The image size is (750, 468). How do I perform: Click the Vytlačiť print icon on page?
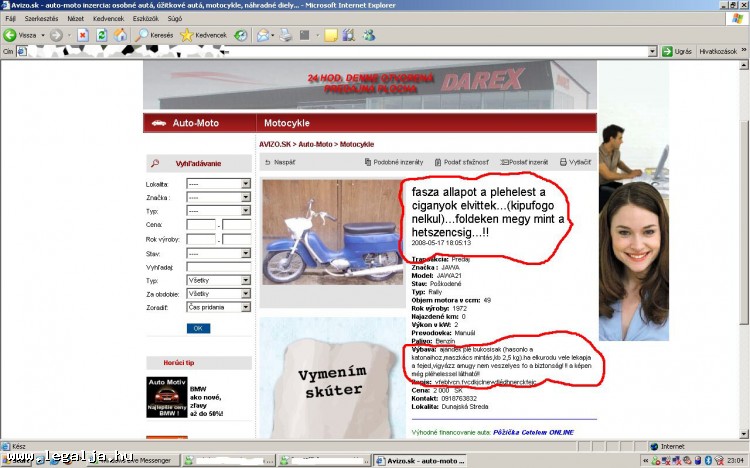(x=576, y=161)
